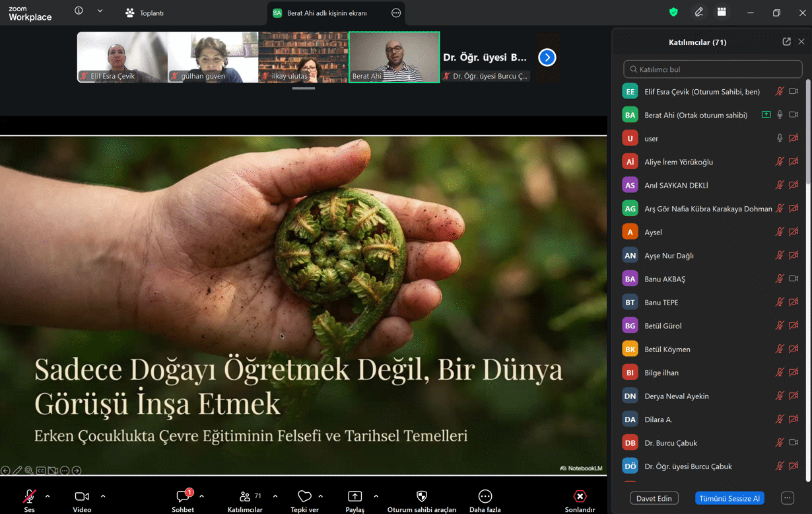Viewport: 812px width, 514px height.
Task: Click the Davet Edin button
Action: [654, 498]
